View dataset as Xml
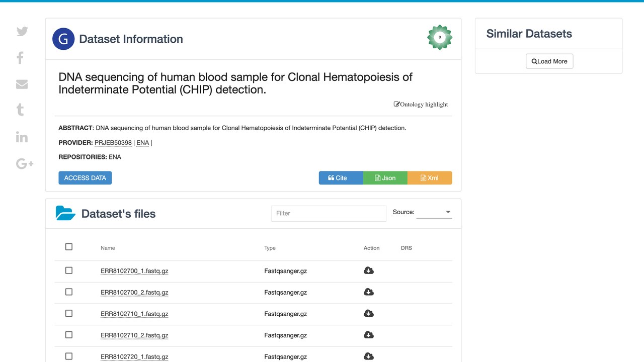The image size is (644, 362). [x=430, y=178]
